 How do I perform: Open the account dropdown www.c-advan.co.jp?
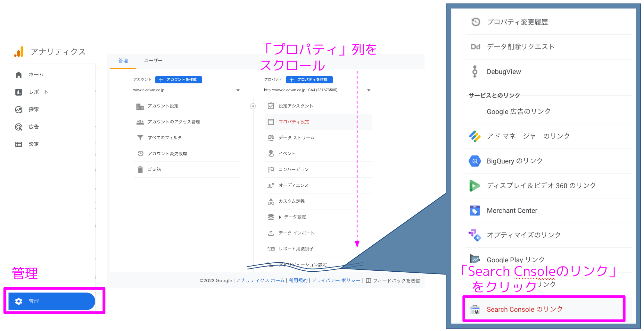pos(187,90)
